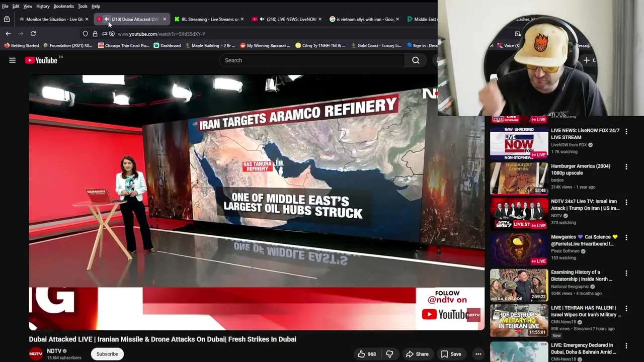Click the YouTube search input field

[x=312, y=60]
